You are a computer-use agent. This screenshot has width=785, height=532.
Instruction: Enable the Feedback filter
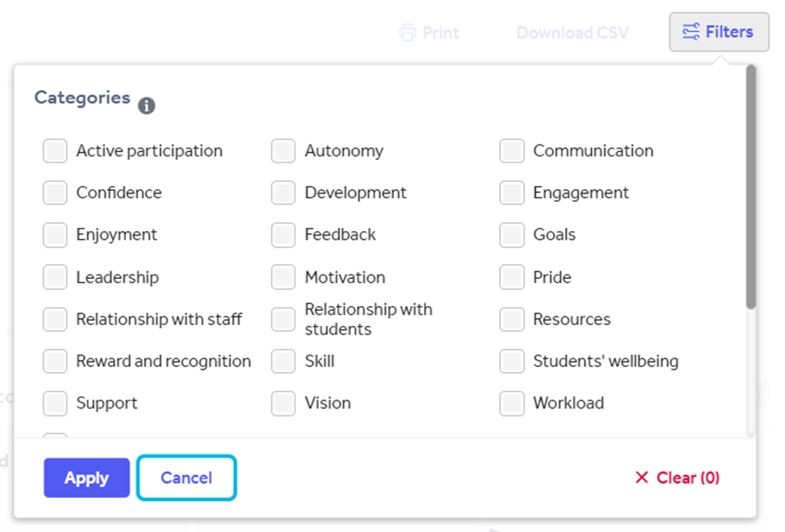[x=283, y=235]
